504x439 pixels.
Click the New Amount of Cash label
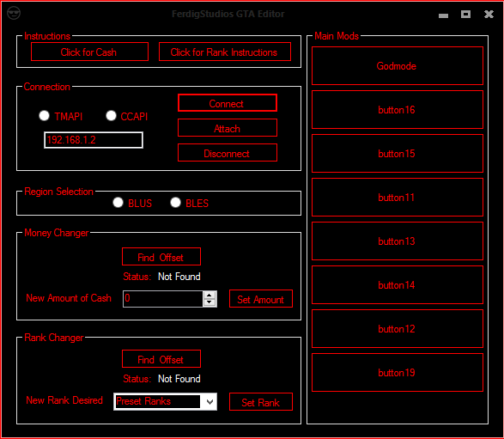coord(69,298)
